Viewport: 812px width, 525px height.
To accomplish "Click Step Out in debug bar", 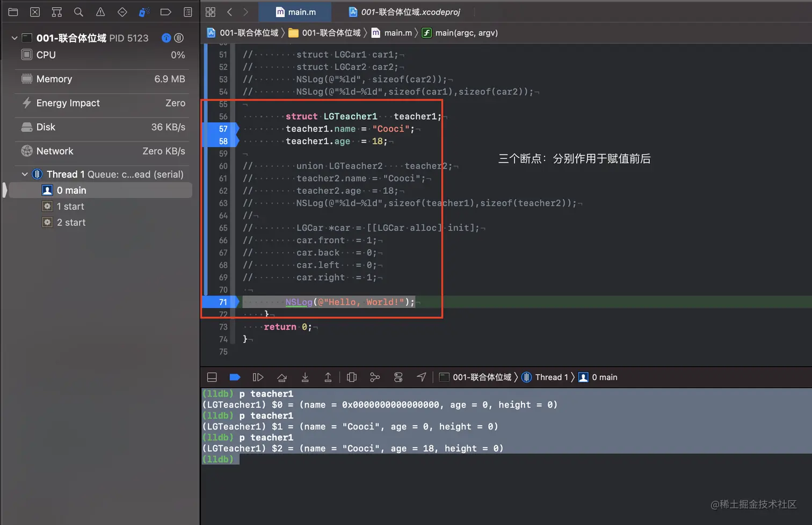I will pyautogui.click(x=328, y=377).
